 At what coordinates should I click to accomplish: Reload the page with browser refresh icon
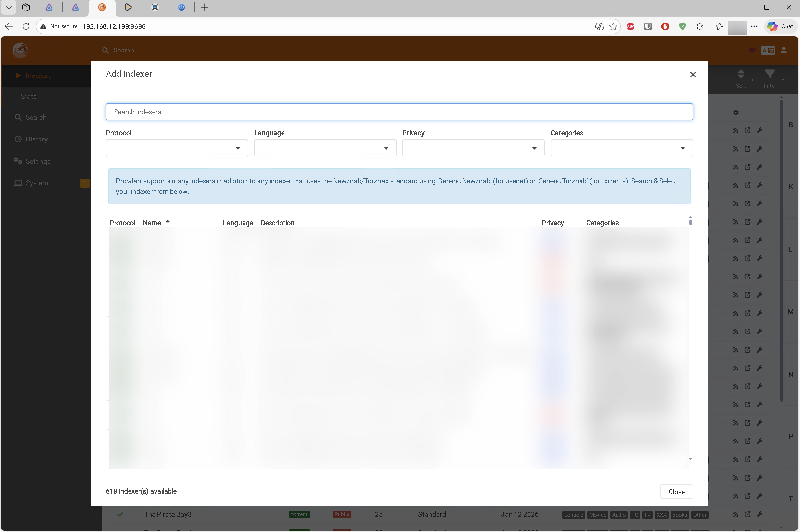click(x=26, y=26)
